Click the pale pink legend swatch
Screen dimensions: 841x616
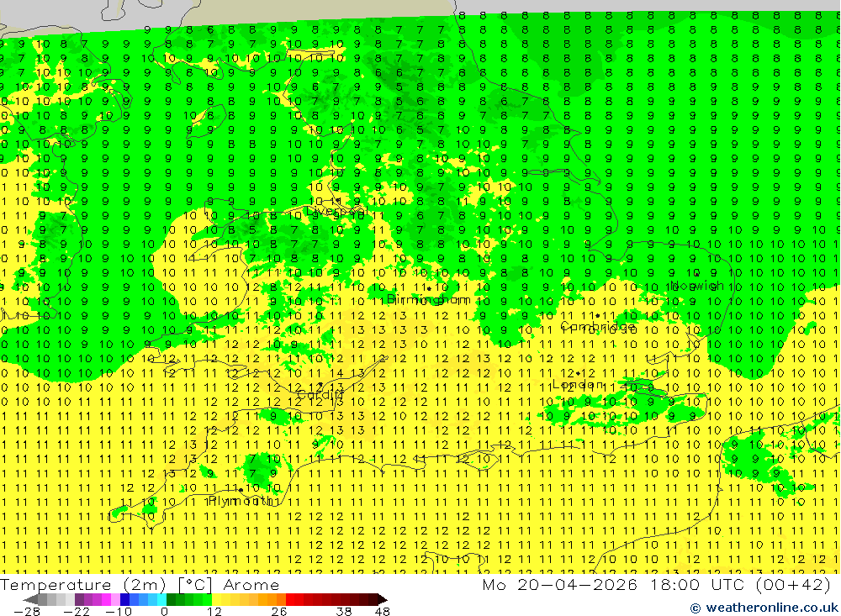point(115,600)
